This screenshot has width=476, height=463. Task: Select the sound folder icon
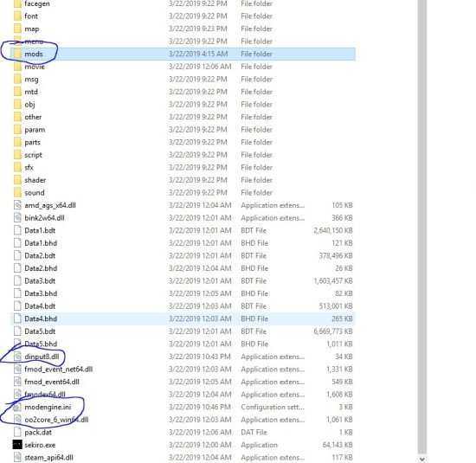(x=17, y=192)
